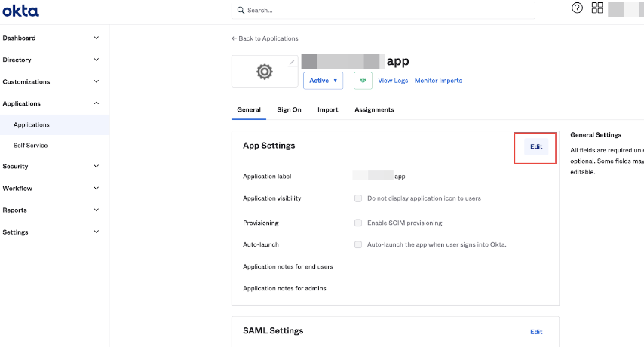Click the Auto-launch label

(261, 244)
